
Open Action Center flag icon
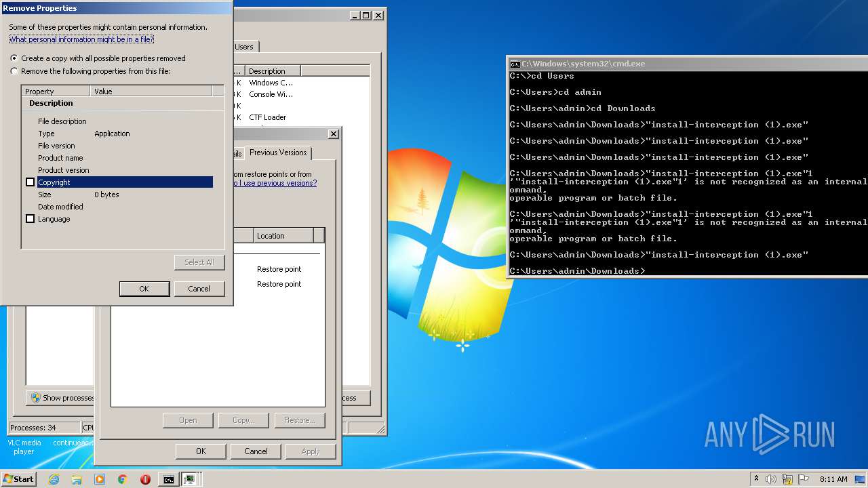click(802, 479)
